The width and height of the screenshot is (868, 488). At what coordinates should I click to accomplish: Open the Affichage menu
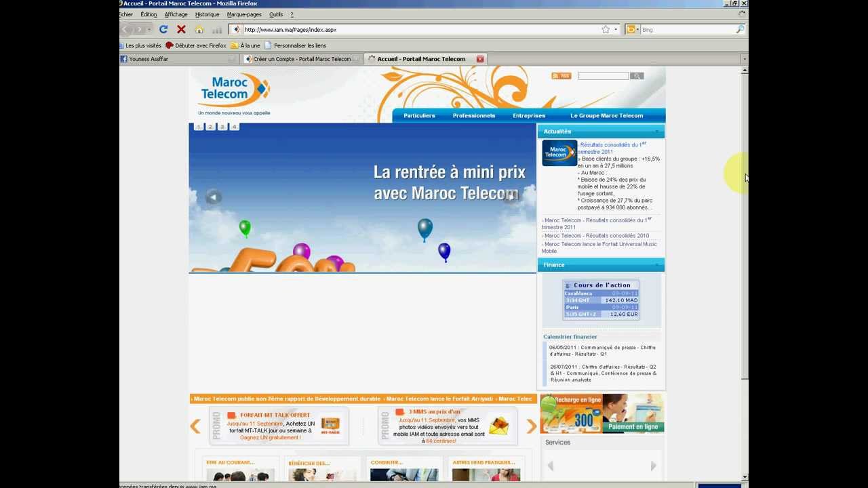click(x=176, y=14)
